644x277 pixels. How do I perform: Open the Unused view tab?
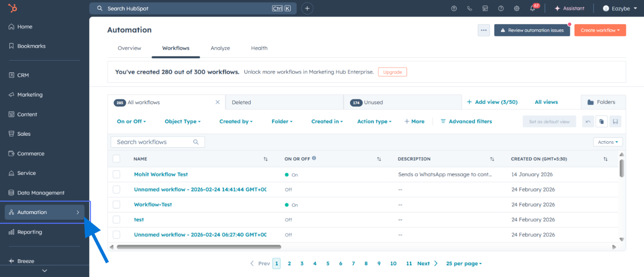click(402, 103)
